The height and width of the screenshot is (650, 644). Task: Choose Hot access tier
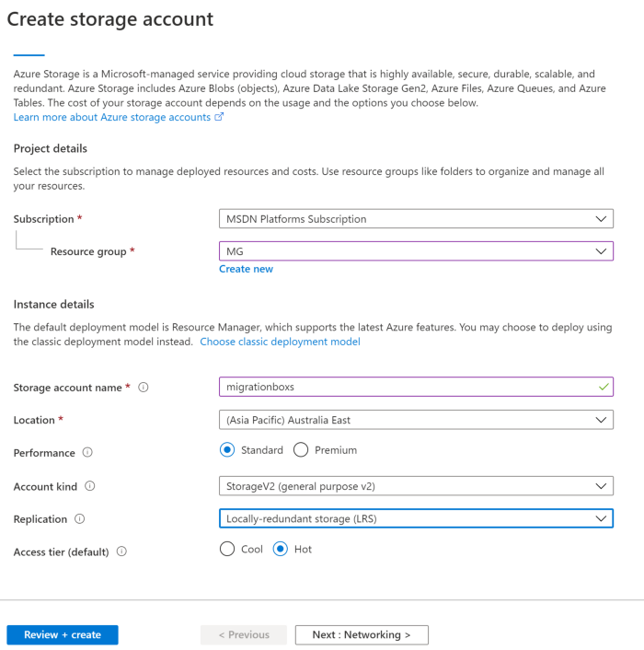(281, 549)
